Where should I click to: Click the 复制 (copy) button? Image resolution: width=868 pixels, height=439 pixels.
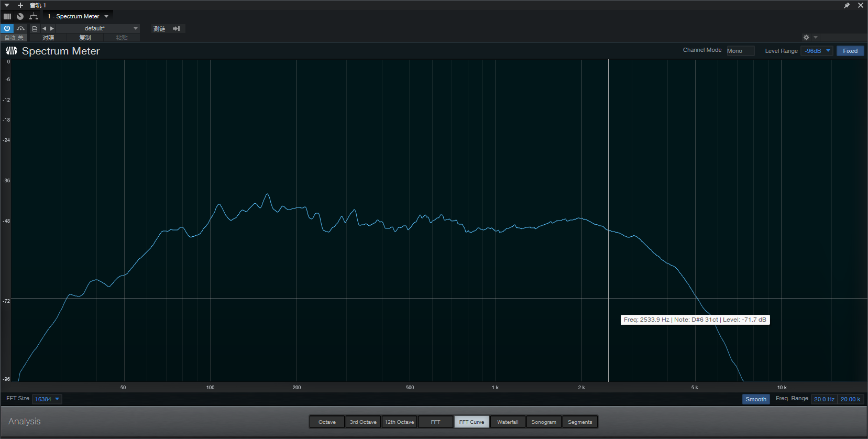click(x=85, y=38)
